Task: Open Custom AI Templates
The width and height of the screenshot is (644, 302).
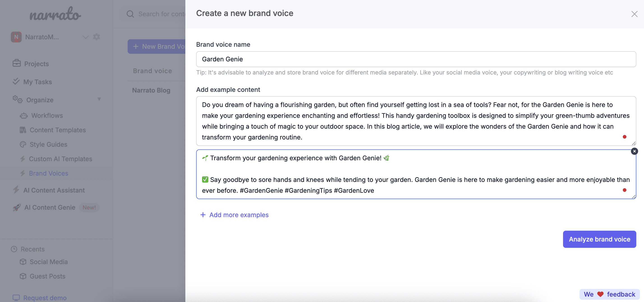Action: [60, 159]
